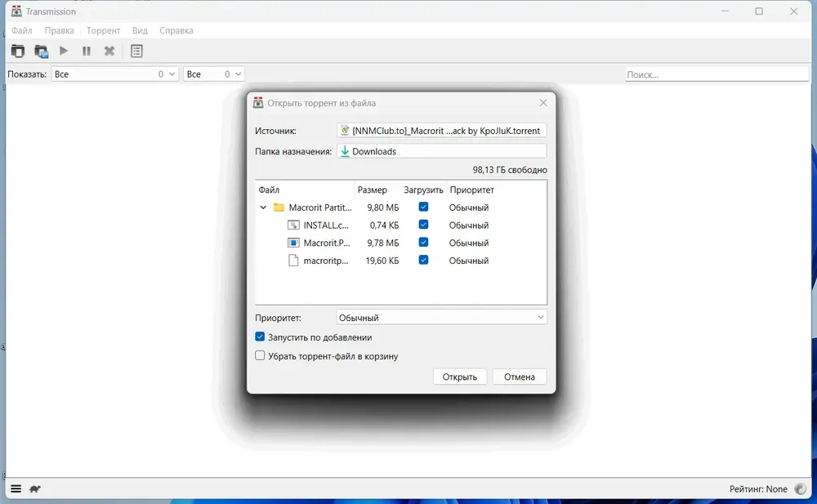The image size is (817, 504).
Task: Click the Поиск... search field
Action: tap(717, 74)
